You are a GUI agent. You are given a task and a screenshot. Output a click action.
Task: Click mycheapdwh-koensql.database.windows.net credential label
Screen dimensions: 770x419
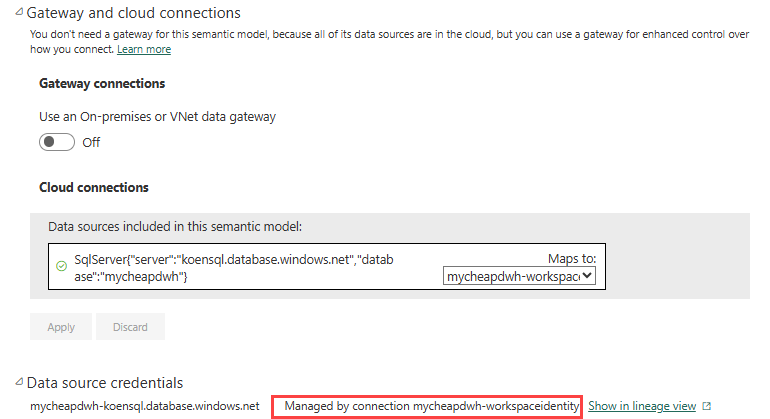[x=145, y=406]
